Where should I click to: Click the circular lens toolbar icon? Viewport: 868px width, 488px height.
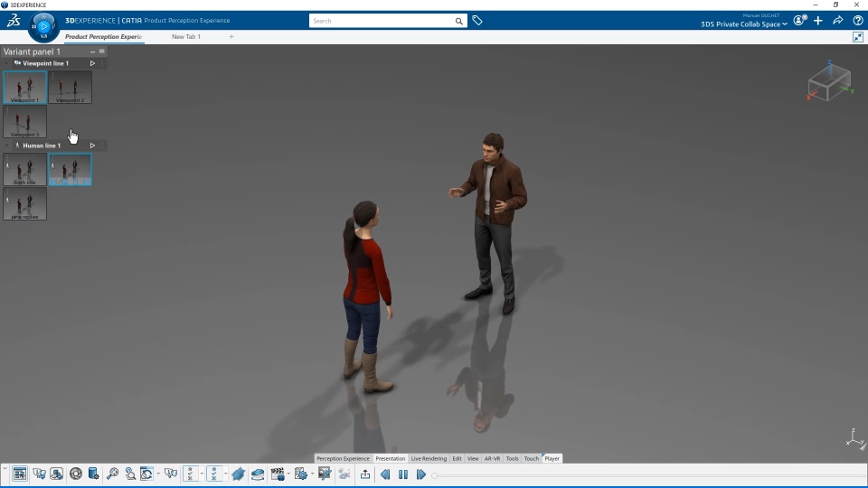76,474
